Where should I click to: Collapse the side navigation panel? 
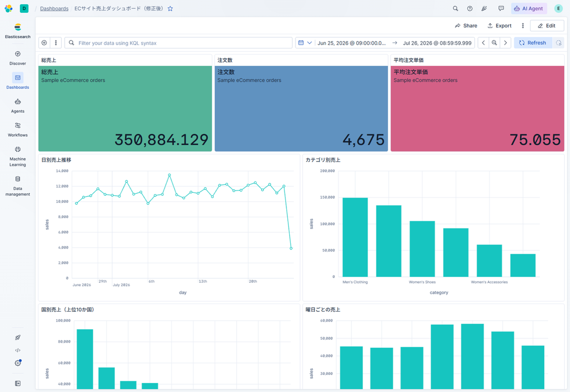18,383
